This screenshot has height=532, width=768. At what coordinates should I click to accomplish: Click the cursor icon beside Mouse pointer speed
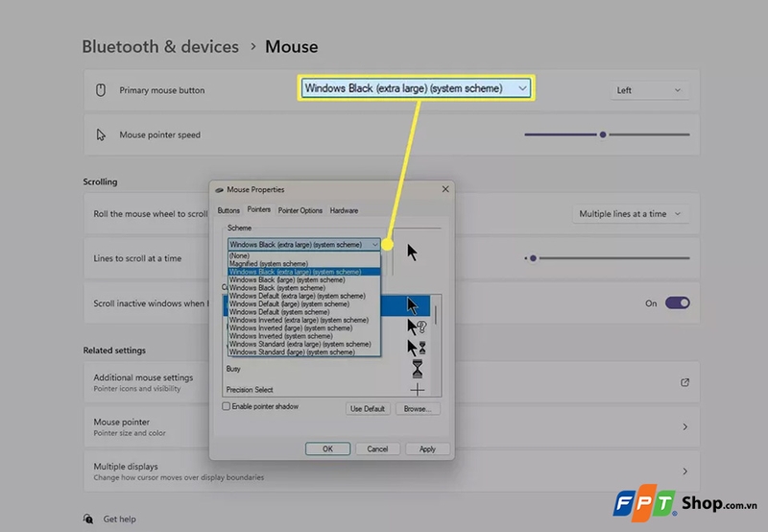tap(101, 134)
